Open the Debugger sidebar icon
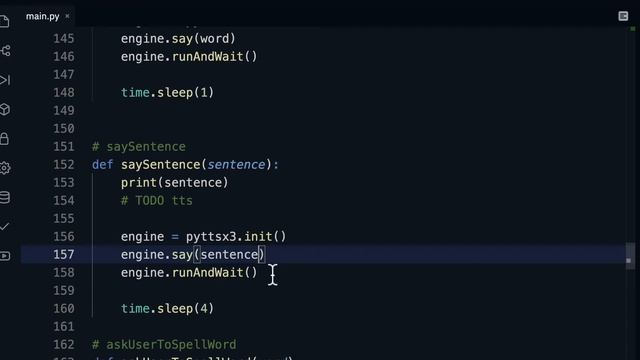This screenshot has width=640, height=360. [x=5, y=80]
